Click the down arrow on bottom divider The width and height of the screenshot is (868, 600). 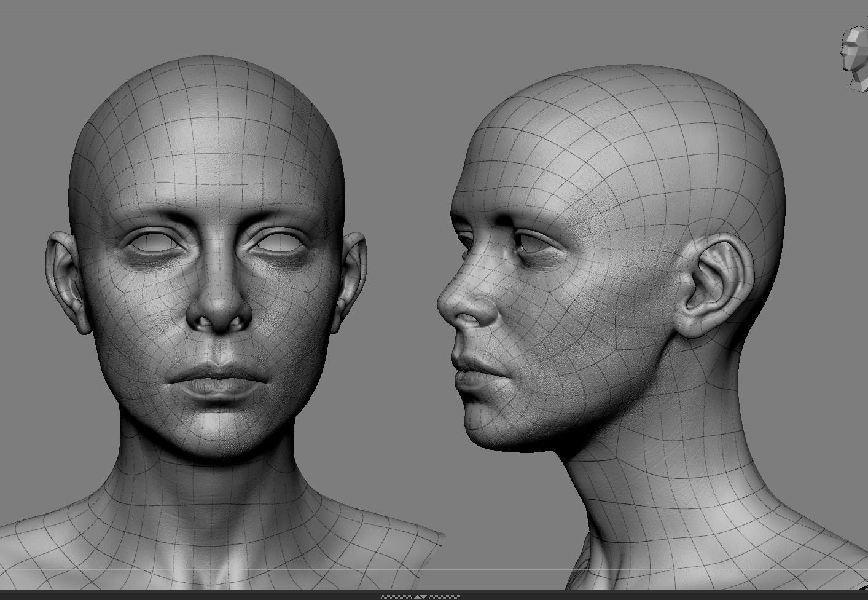(x=424, y=597)
